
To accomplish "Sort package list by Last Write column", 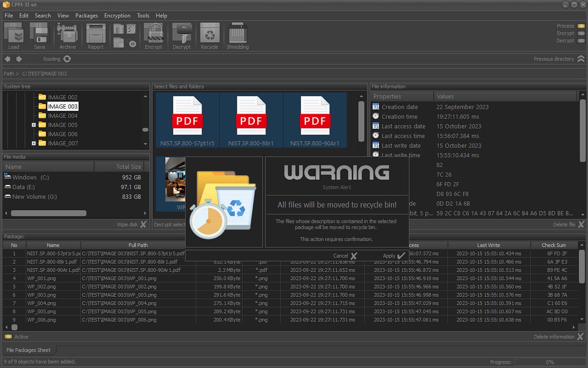I will point(489,245).
